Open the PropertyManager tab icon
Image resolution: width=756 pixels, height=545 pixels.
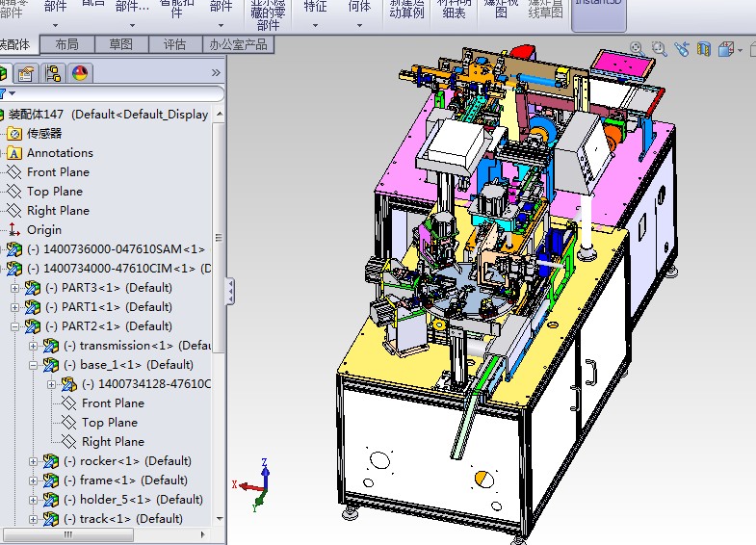click(x=26, y=73)
